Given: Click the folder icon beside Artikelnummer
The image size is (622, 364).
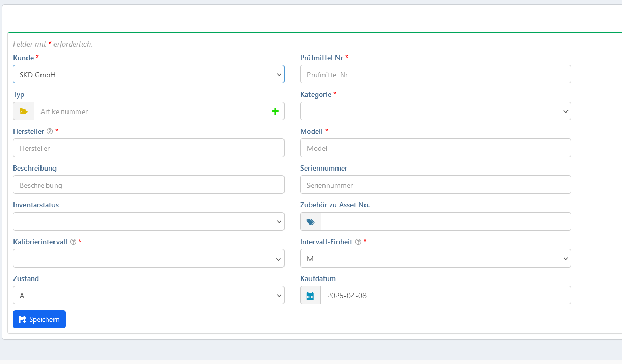Looking at the screenshot, I should coord(23,111).
